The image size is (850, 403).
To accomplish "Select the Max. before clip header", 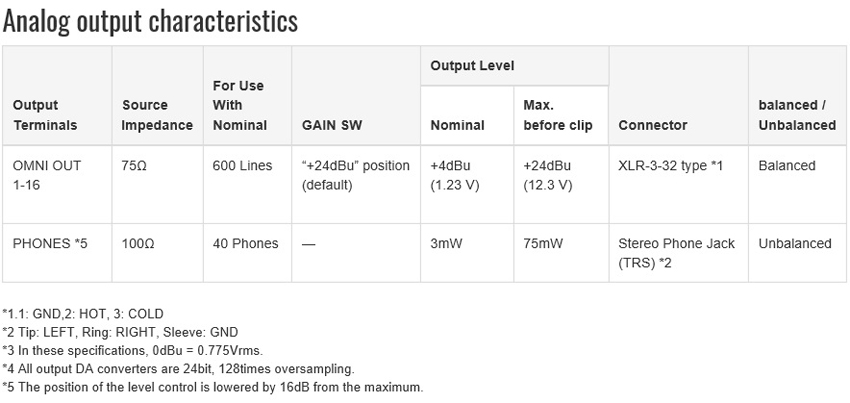I will click(561, 115).
